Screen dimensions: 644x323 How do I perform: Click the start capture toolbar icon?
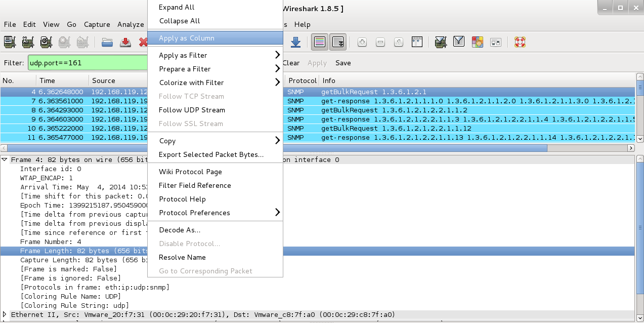tap(47, 42)
